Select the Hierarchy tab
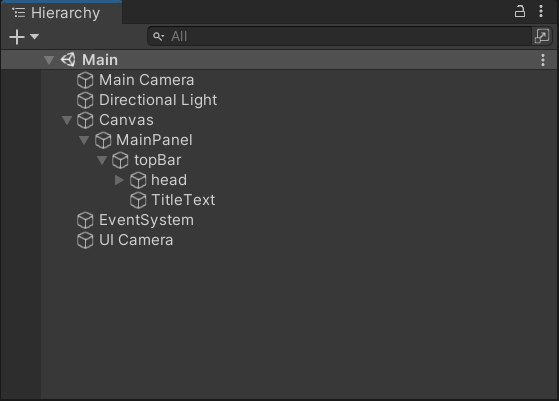559x401 pixels. pos(61,13)
